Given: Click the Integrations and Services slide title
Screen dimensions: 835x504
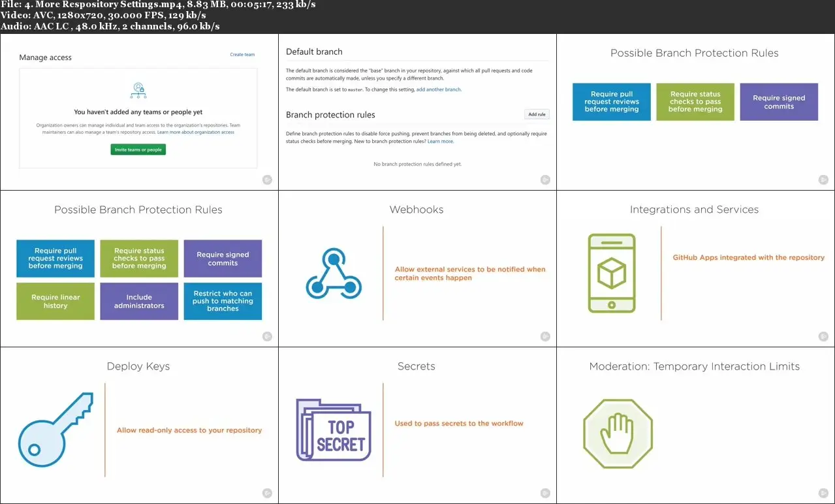Looking at the screenshot, I should [694, 210].
